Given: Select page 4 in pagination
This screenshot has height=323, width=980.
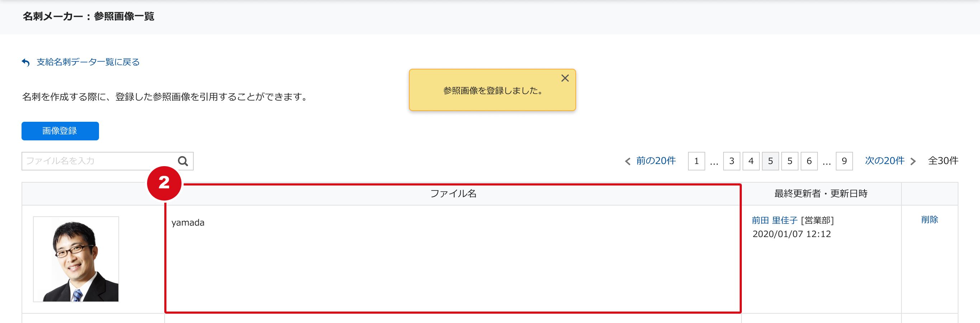Looking at the screenshot, I should point(750,161).
